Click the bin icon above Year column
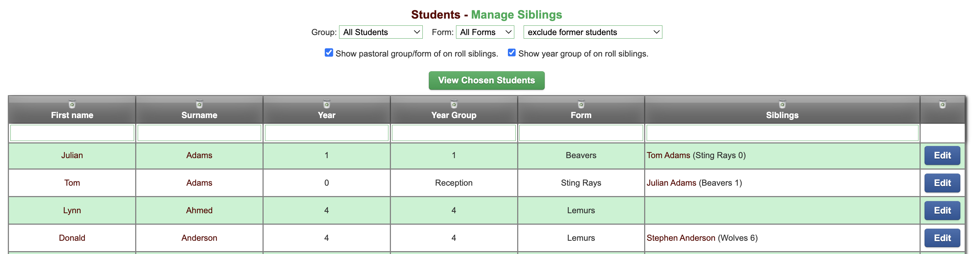 (x=327, y=104)
